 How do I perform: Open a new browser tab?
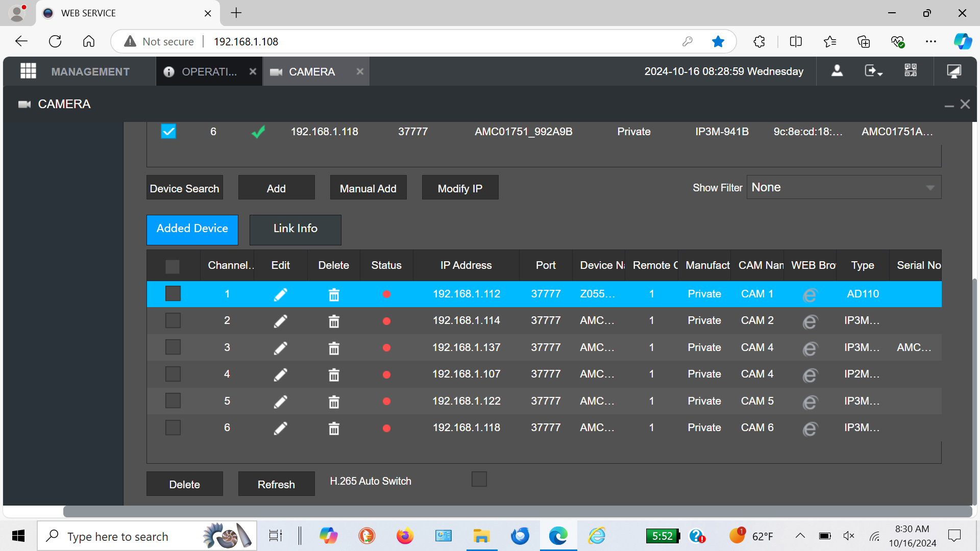click(236, 13)
